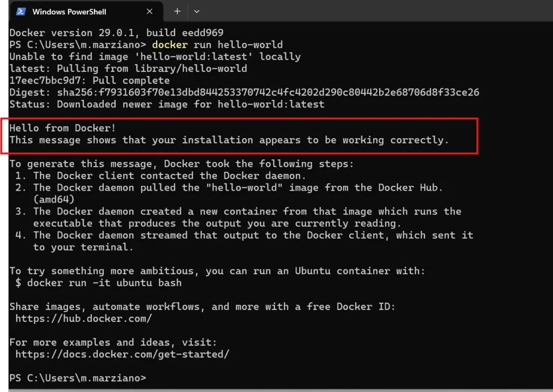The image size is (553, 392).
Task: Click the '(amd64)' text
Action: (54, 199)
